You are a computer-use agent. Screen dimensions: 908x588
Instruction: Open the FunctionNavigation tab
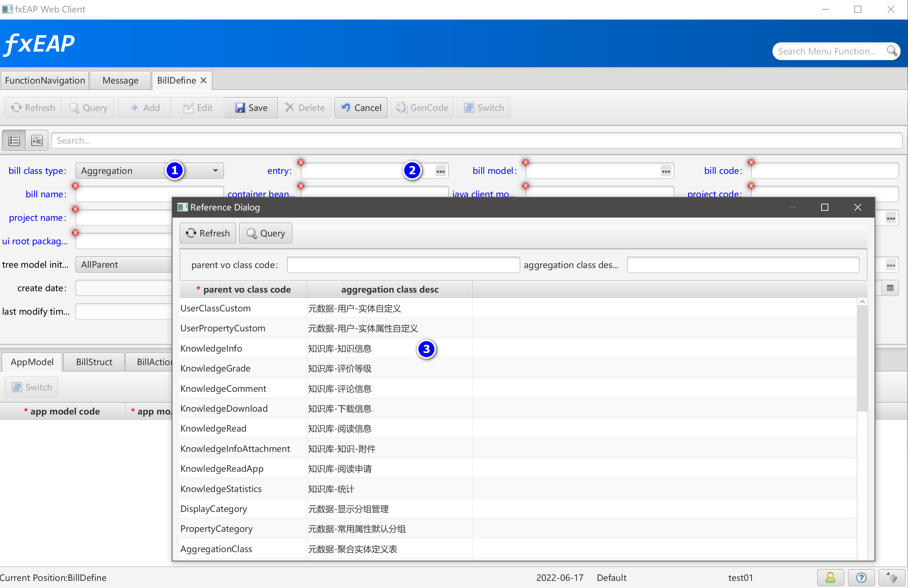[45, 80]
